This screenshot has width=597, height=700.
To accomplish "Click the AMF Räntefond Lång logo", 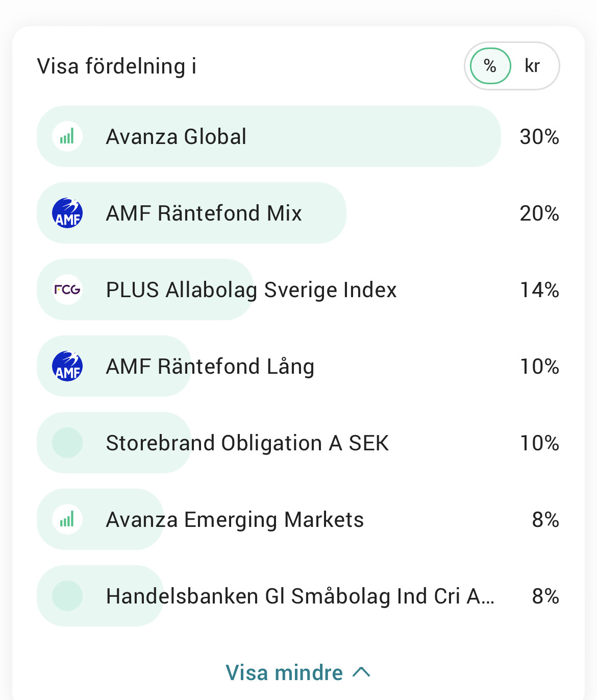I will coord(67,366).
